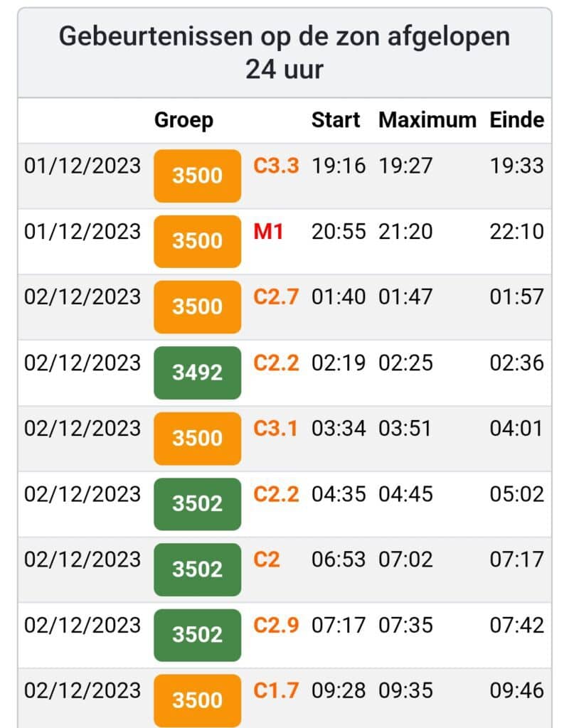Select the C2.9 flare class link
The image size is (569, 728).
[x=276, y=625]
